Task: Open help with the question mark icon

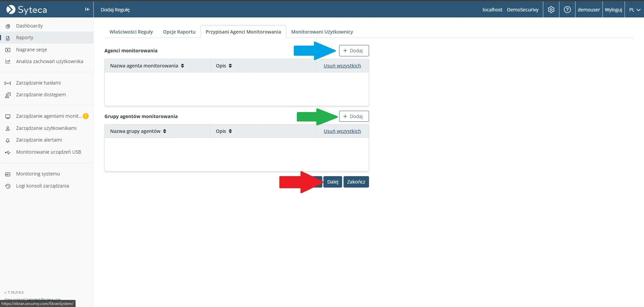Action: pyautogui.click(x=567, y=10)
